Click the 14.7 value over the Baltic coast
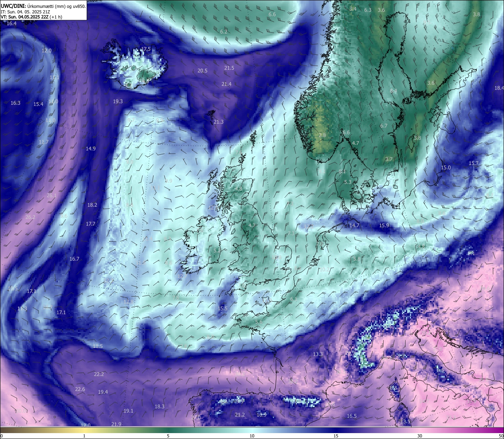Screen dimensions: 504x439 tap(354, 226)
